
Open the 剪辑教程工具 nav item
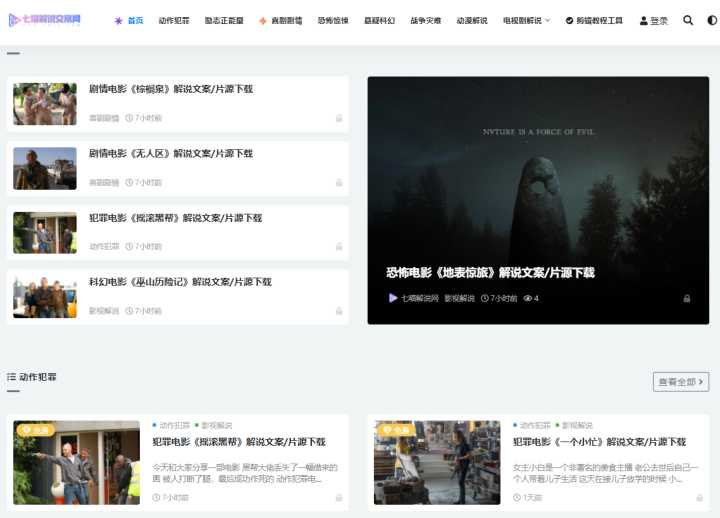pyautogui.click(x=599, y=21)
